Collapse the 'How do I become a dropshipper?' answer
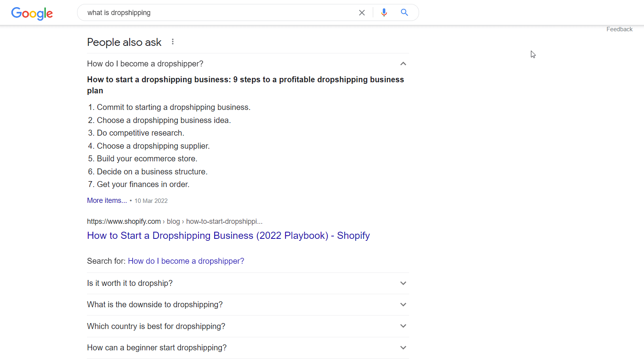The height and width of the screenshot is (363, 644). tap(403, 64)
